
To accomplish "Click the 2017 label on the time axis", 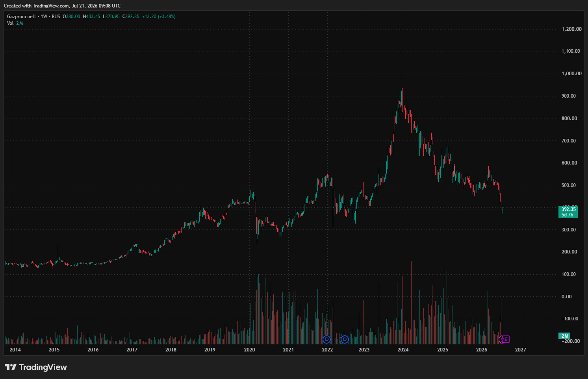I will 132,350.
